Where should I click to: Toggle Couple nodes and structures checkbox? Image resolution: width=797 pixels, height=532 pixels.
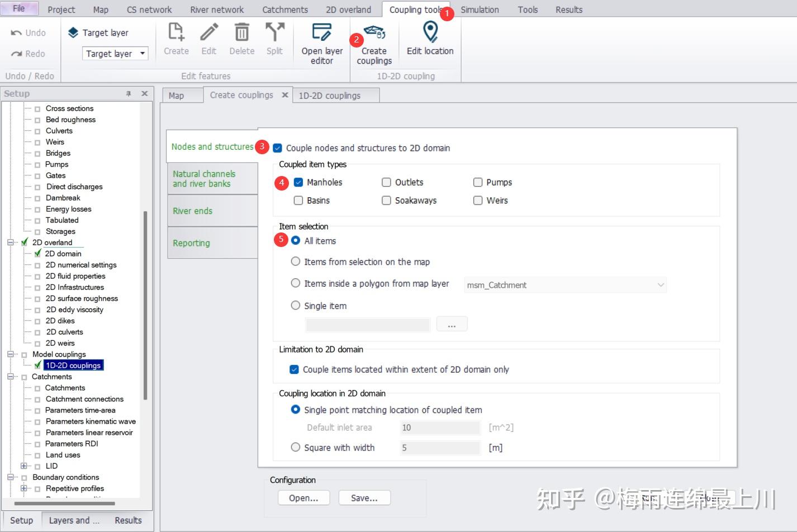(x=277, y=148)
